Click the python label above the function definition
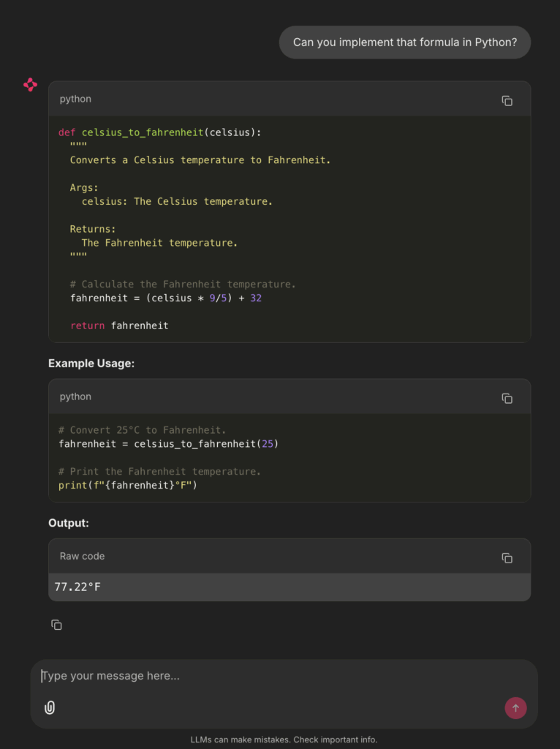The image size is (560, 749). (x=75, y=99)
